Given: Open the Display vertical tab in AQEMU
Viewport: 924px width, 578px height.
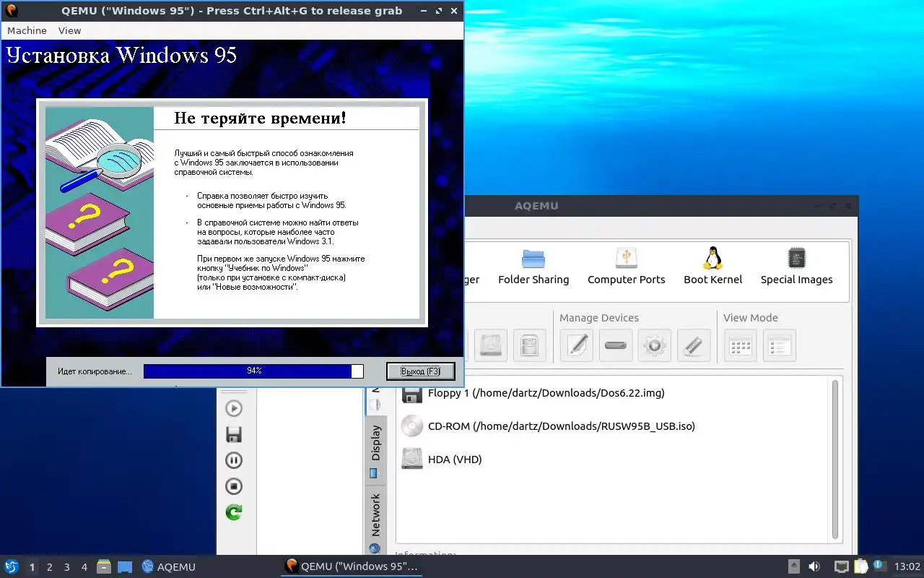Looking at the screenshot, I should click(375, 450).
